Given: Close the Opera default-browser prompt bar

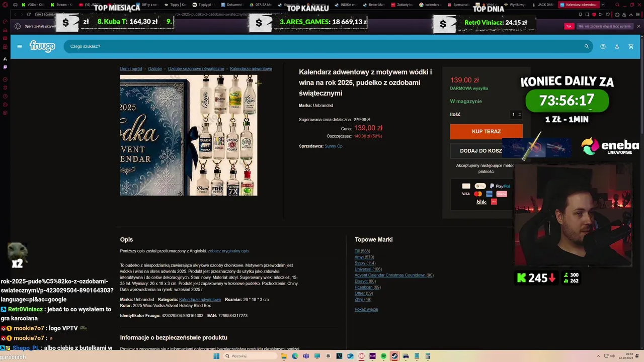Looking at the screenshot, I should 639,26.
